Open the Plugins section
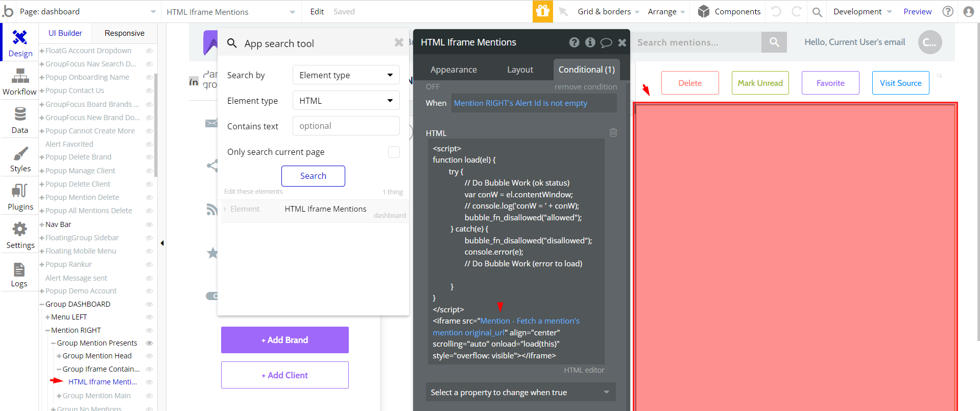Viewport: 980px width, 411px height. (20, 196)
